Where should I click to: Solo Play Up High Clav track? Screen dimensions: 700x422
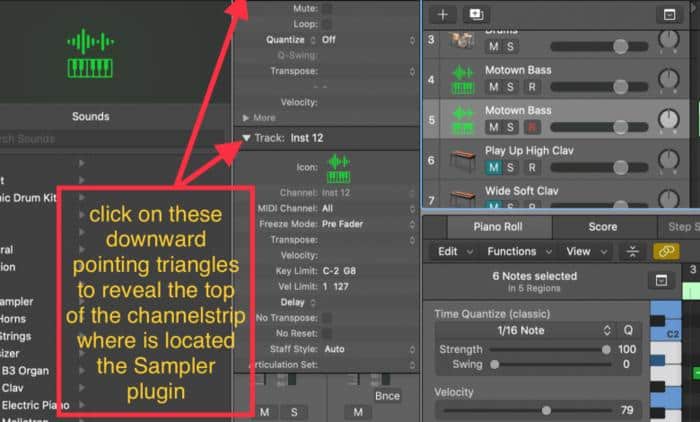[x=510, y=167]
